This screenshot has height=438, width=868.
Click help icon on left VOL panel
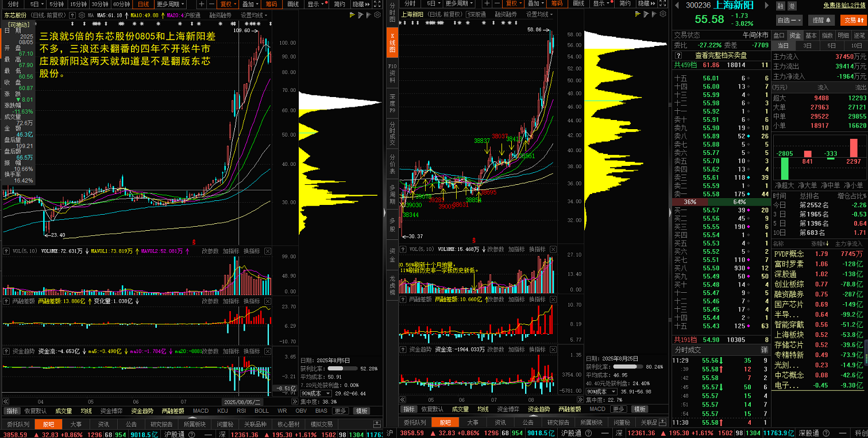6,251
